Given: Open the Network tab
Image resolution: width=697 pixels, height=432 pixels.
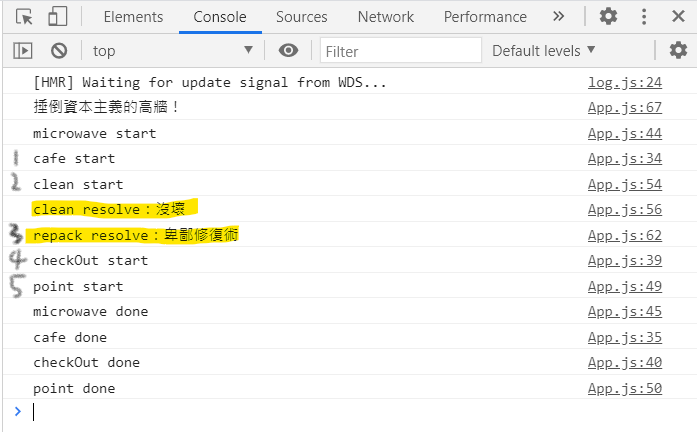Looking at the screenshot, I should (385, 17).
